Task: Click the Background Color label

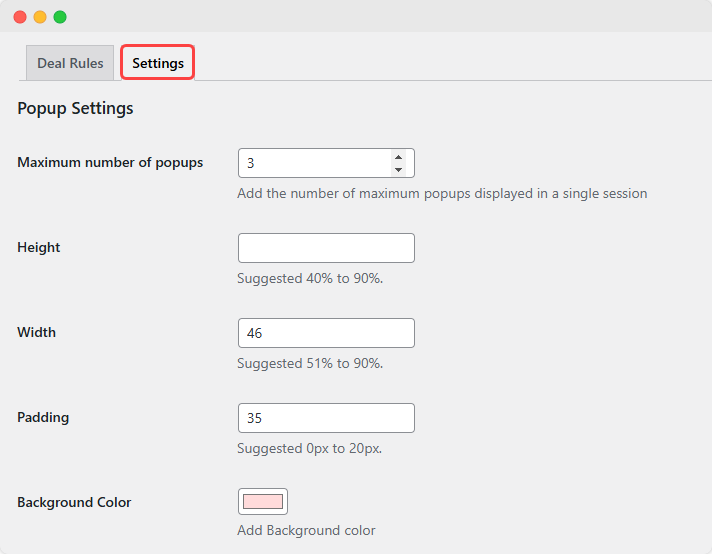Action: (74, 502)
